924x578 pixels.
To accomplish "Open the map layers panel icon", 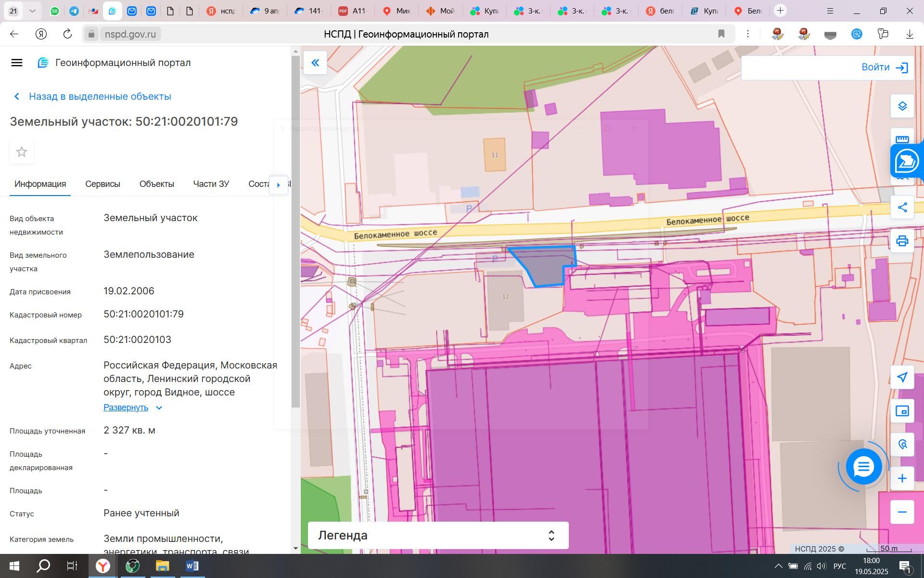I will (x=902, y=106).
